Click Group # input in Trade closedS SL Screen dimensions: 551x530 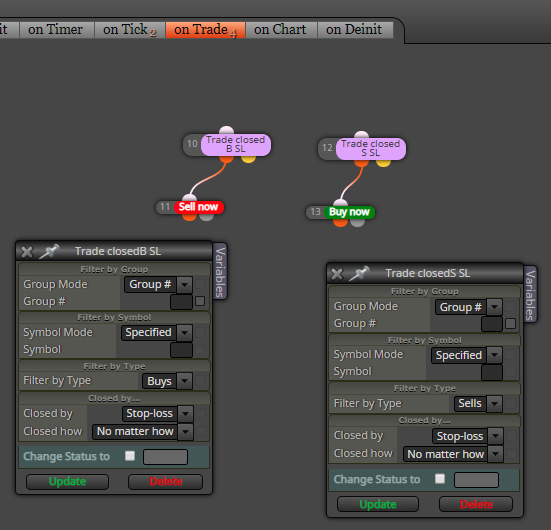click(492, 324)
